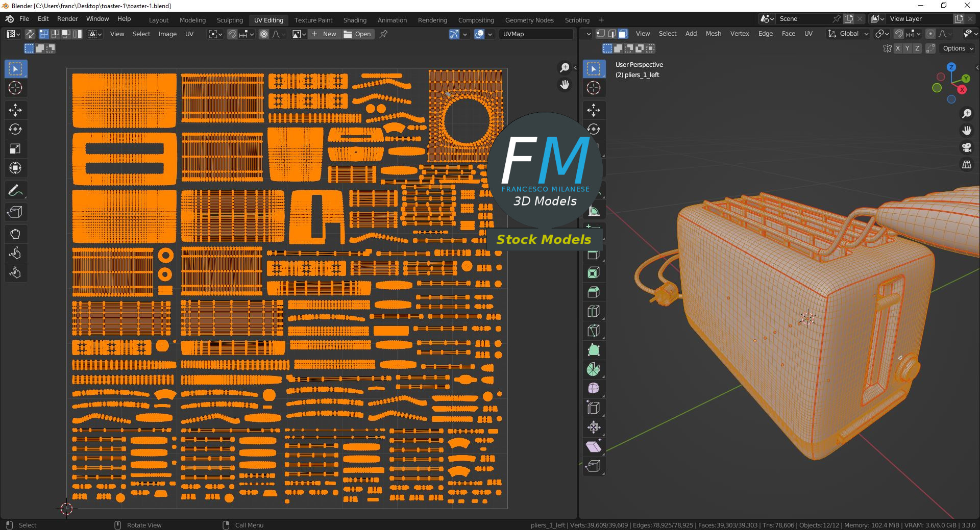The height and width of the screenshot is (530, 980).
Task: Select the UV Pinch sculpt tool
Action: pos(15,273)
